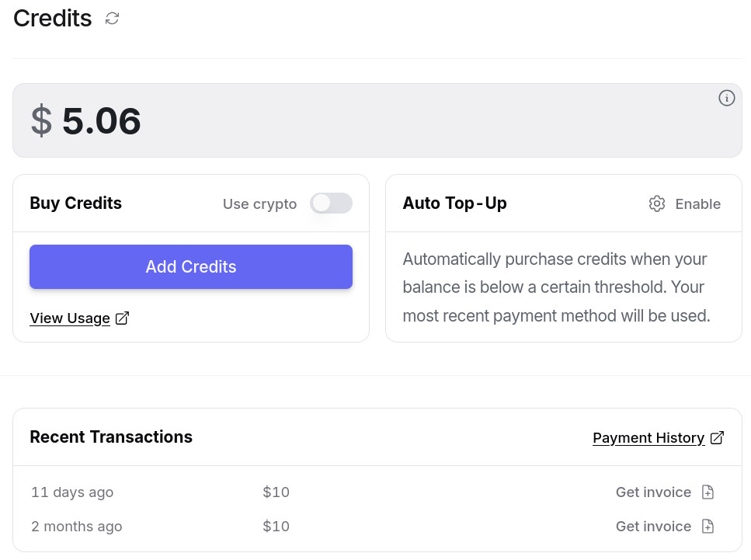Select the 2 months ago transaction date
Image resolution: width=751 pixels, height=560 pixels.
[77, 527]
